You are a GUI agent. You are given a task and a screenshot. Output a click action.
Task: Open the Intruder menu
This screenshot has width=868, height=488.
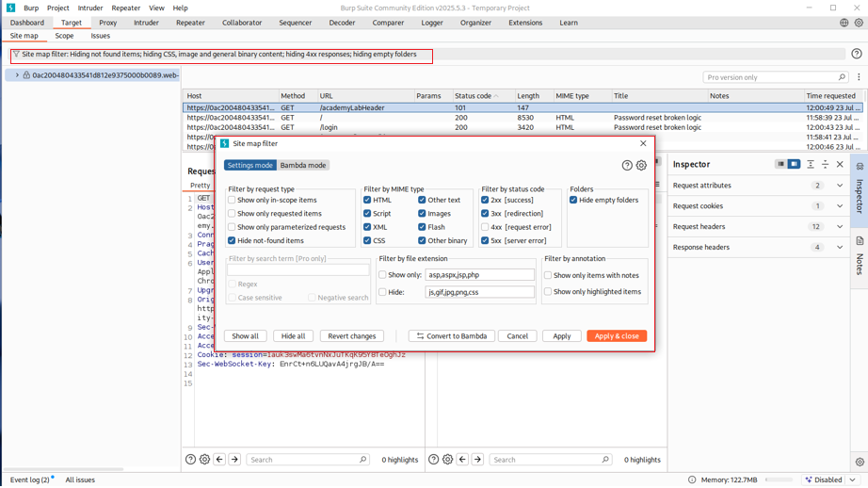click(x=90, y=8)
